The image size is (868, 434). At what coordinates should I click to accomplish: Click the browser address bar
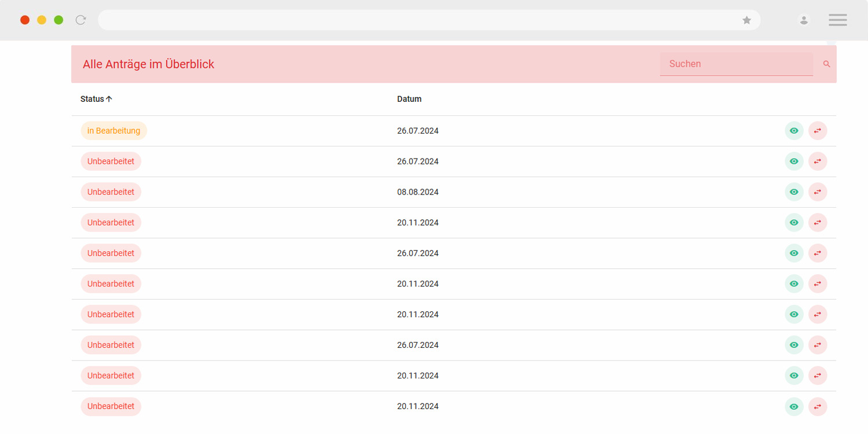pyautogui.click(x=429, y=20)
